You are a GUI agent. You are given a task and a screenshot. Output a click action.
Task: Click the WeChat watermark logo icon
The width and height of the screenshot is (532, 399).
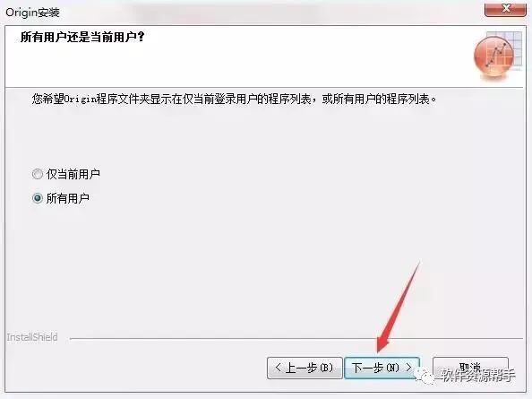coord(427,377)
